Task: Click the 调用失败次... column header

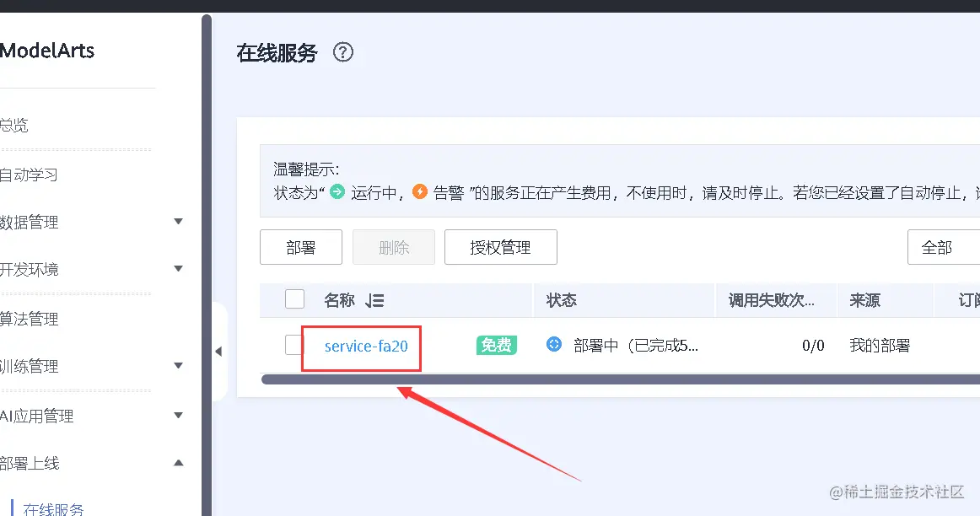Action: pyautogui.click(x=771, y=300)
